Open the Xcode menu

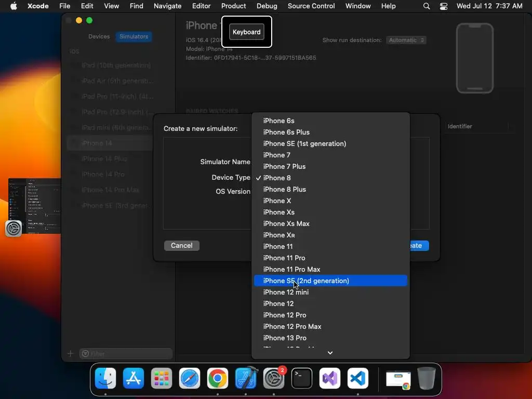click(38, 6)
